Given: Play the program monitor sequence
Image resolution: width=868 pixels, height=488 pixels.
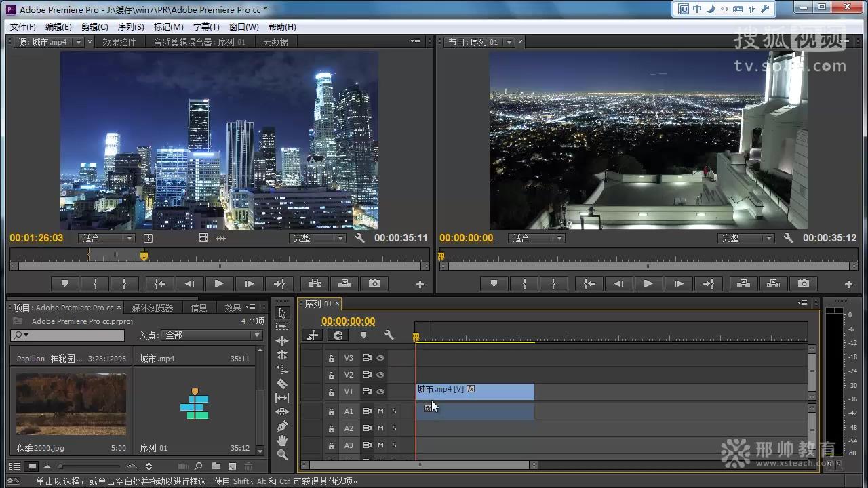Looking at the screenshot, I should pos(648,284).
